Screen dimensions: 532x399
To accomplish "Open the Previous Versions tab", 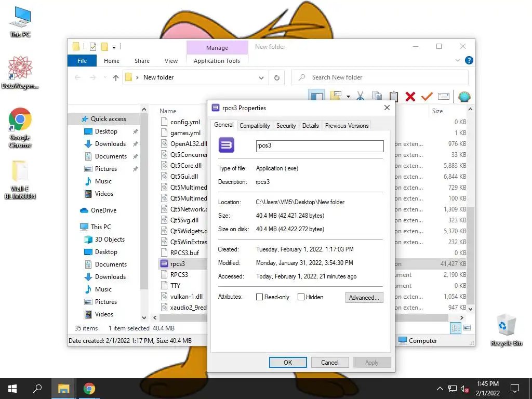I will coord(347,126).
